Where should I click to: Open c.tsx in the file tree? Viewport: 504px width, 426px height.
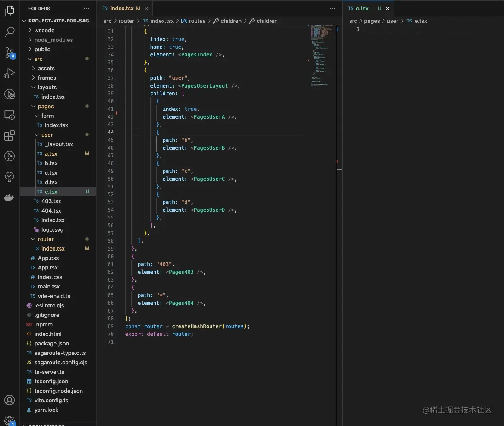59,172
